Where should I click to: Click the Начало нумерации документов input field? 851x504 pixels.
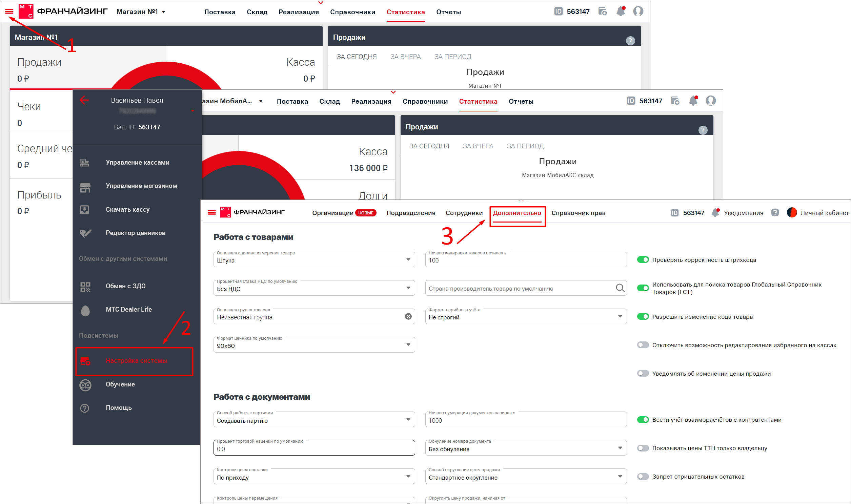(x=526, y=420)
